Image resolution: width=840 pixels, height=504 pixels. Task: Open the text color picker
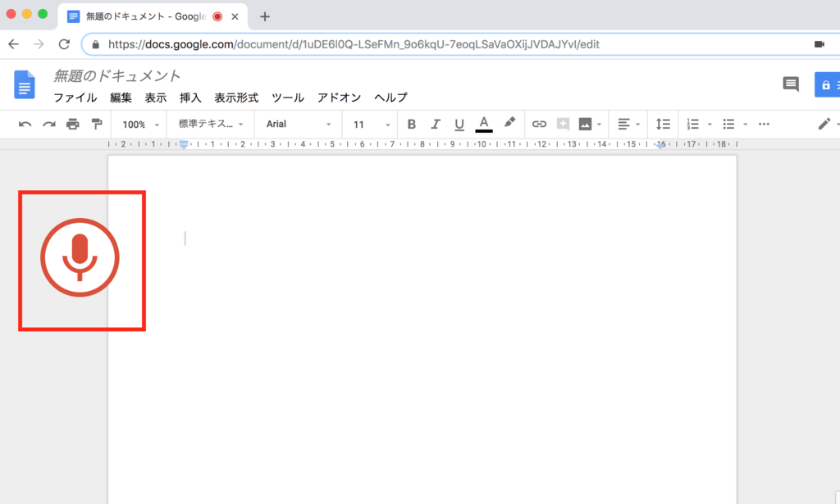(x=483, y=124)
